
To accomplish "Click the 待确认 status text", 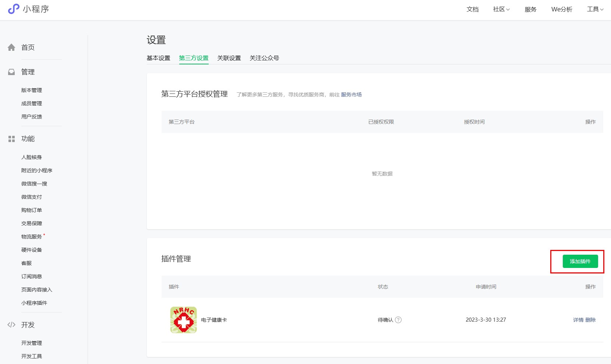I will click(385, 320).
